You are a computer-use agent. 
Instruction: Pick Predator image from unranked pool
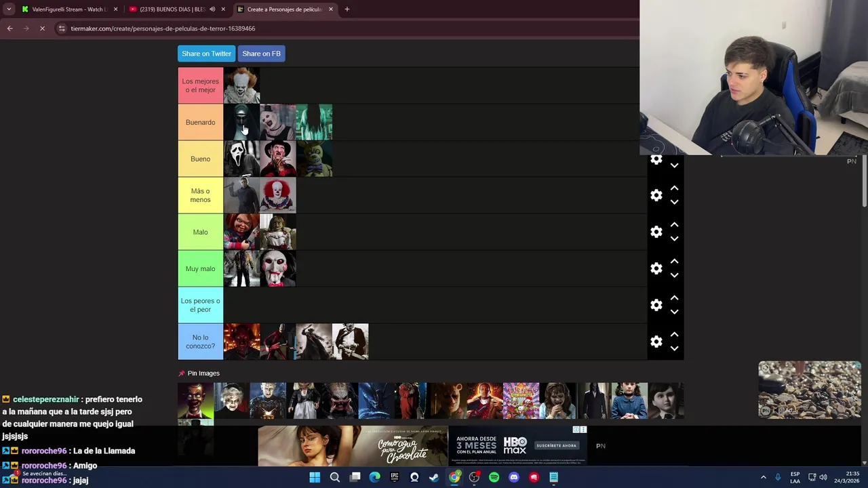click(x=340, y=401)
